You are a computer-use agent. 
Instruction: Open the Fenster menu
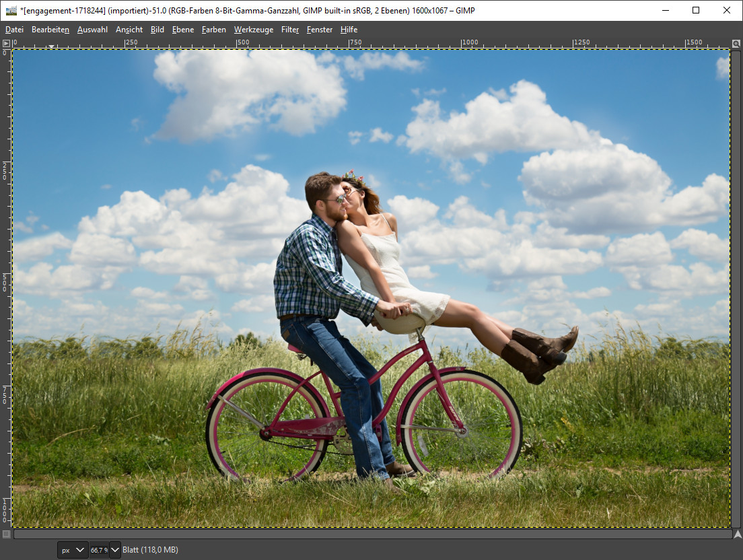tap(319, 30)
